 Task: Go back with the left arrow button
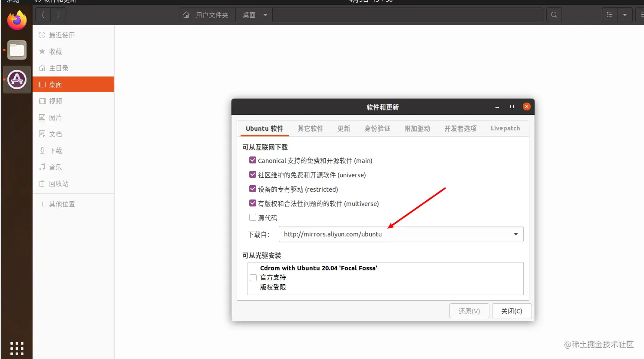(x=43, y=15)
